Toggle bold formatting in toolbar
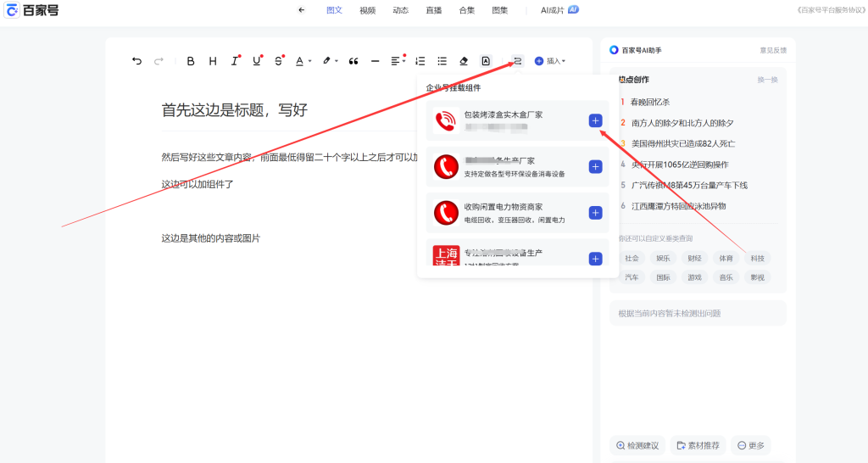Image resolution: width=868 pixels, height=463 pixels. [x=191, y=61]
